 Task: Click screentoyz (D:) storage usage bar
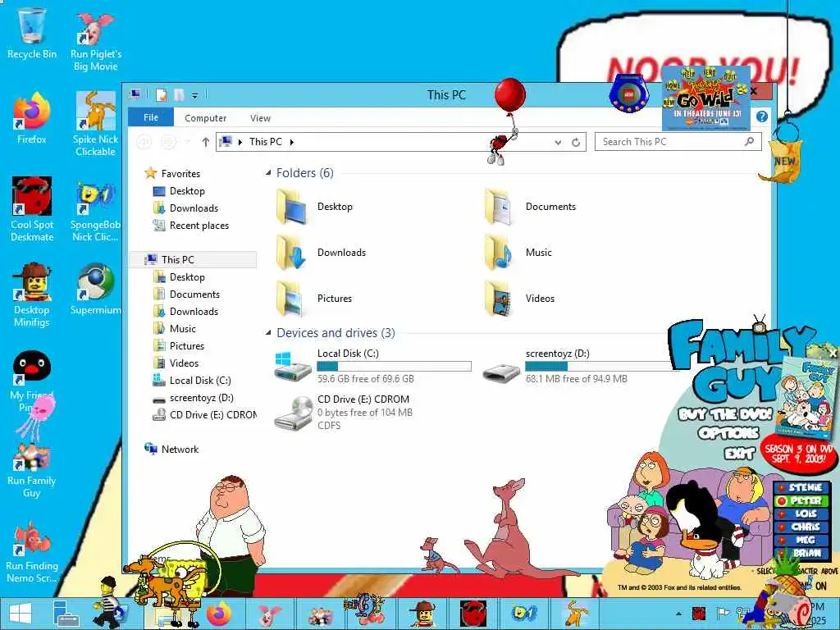point(600,367)
